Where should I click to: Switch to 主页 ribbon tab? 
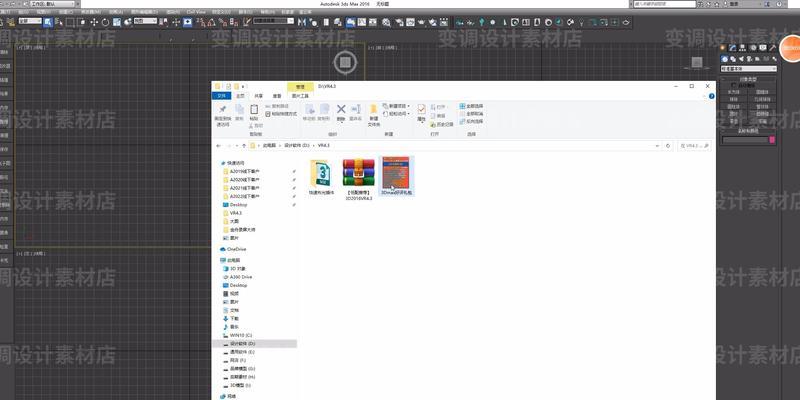[240, 96]
